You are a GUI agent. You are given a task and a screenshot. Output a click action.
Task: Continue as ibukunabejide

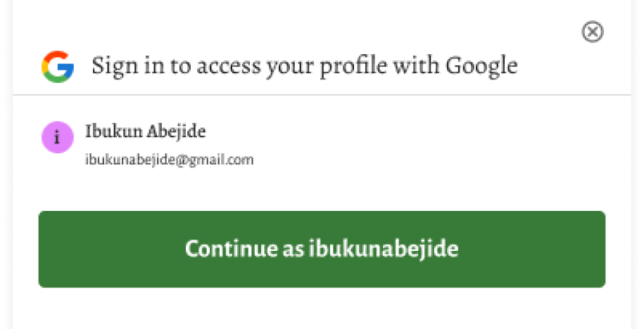[322, 249]
